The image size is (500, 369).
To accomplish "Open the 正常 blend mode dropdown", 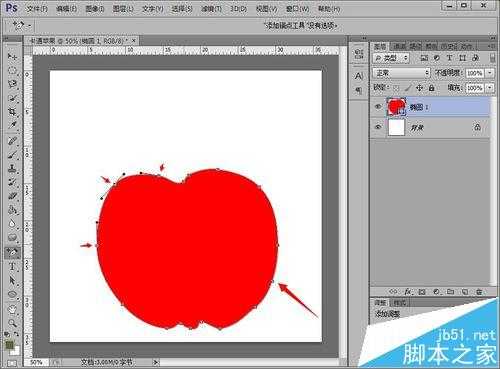I will pos(401,73).
